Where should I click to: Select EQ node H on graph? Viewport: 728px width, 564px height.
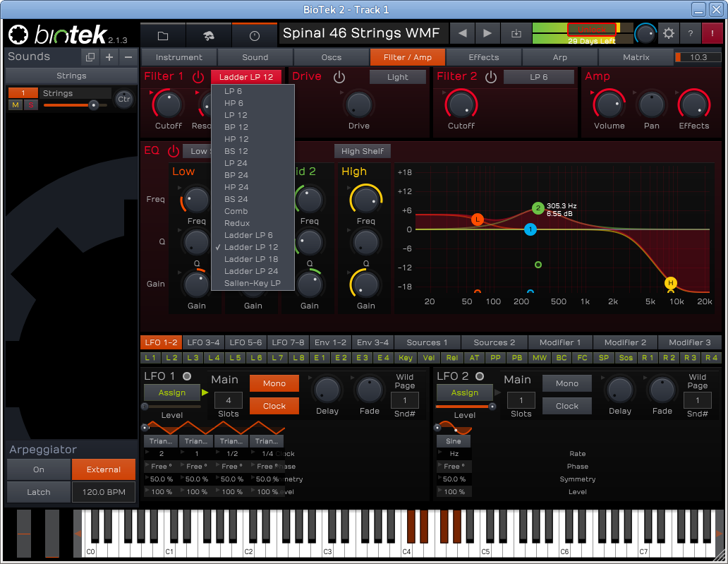pyautogui.click(x=670, y=282)
